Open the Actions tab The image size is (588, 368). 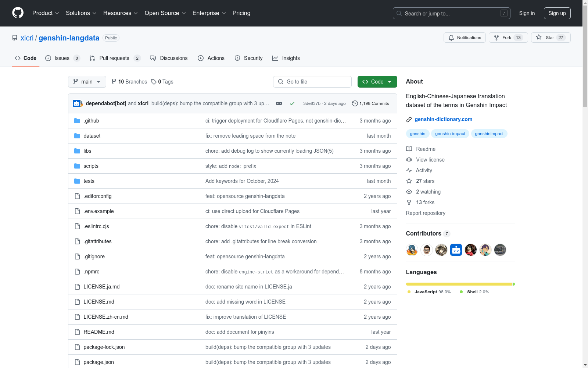(211, 58)
